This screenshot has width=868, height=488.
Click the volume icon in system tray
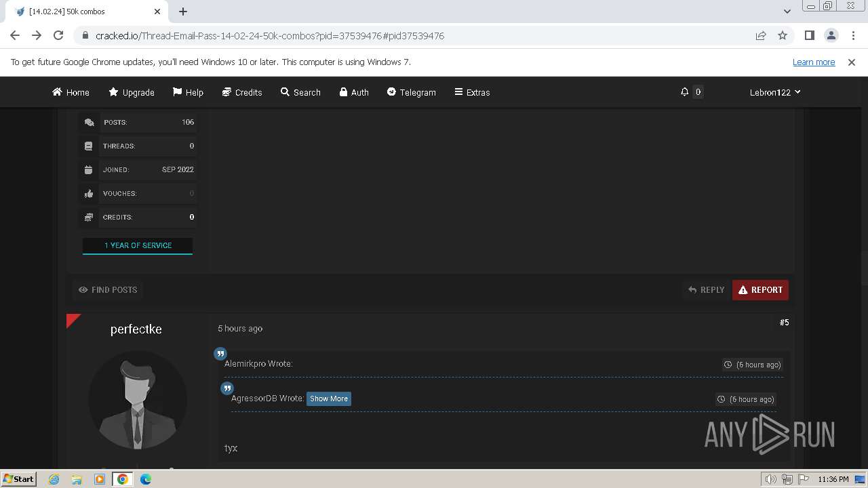771,479
